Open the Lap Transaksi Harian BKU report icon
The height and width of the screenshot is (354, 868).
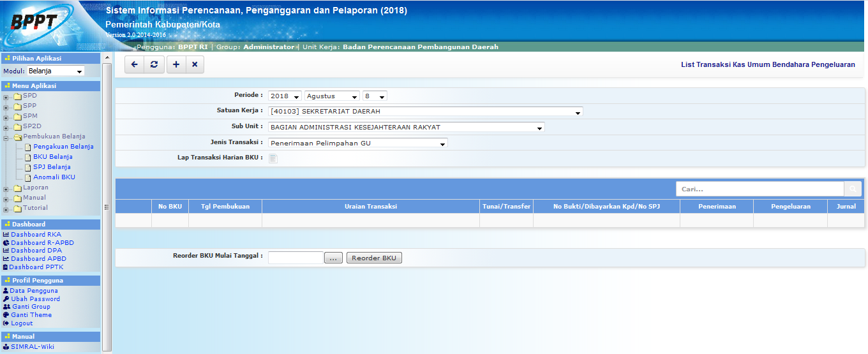tap(273, 158)
